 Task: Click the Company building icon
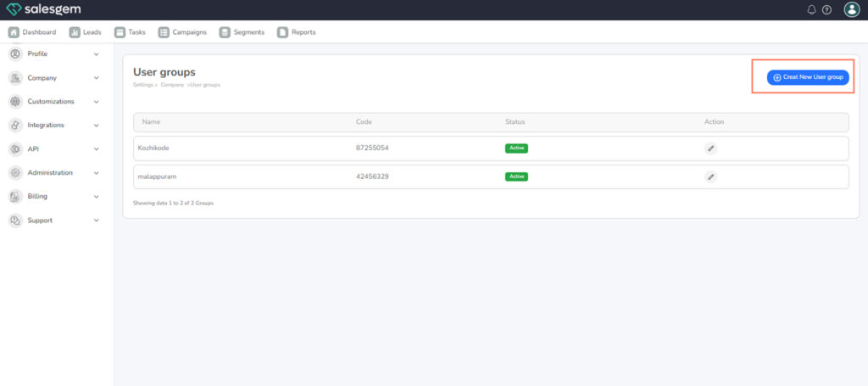[x=15, y=78]
